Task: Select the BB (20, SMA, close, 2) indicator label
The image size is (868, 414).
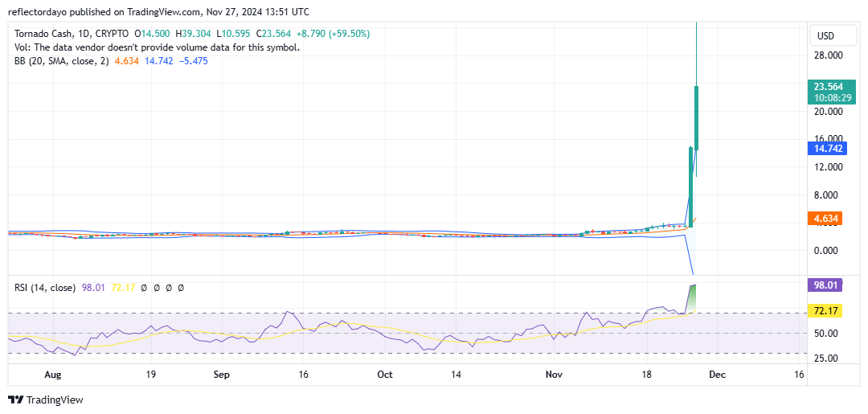Action: click(x=63, y=61)
